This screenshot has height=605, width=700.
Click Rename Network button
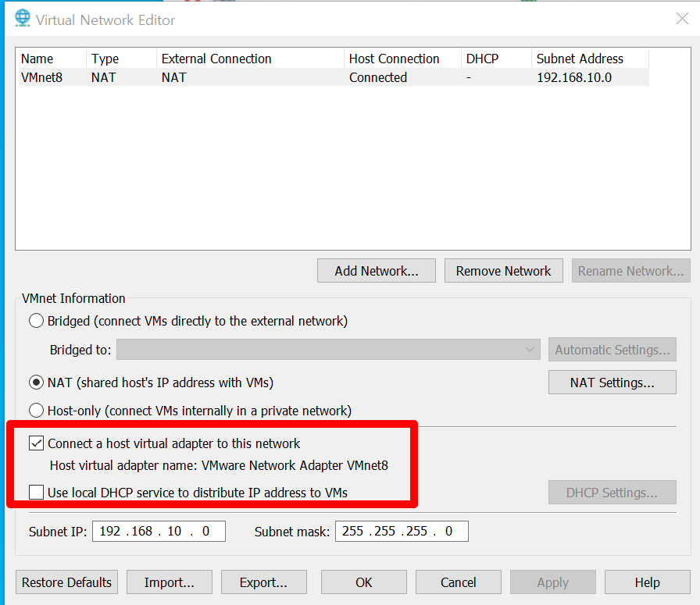click(630, 271)
